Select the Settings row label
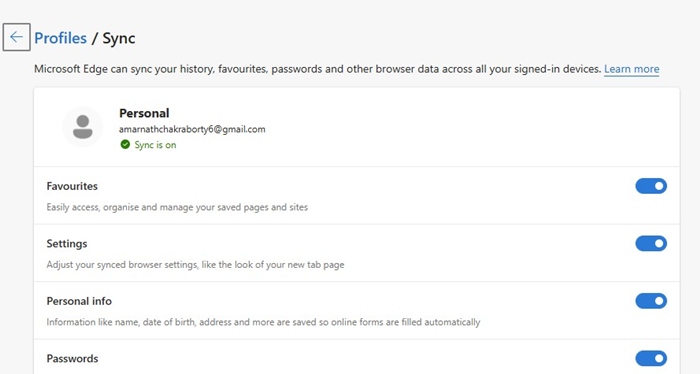Image resolution: width=700 pixels, height=374 pixels. click(x=67, y=244)
